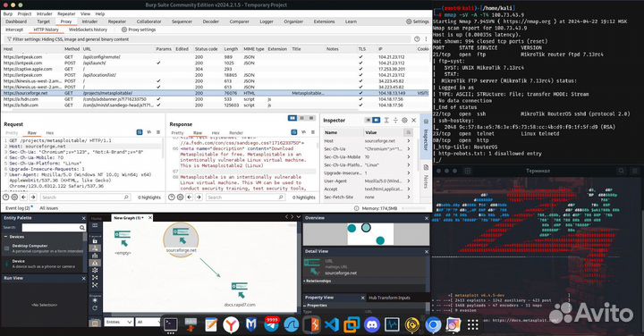Click Maltego search magnifier in Entity Palette
The image size is (644, 336).
coord(82,227)
